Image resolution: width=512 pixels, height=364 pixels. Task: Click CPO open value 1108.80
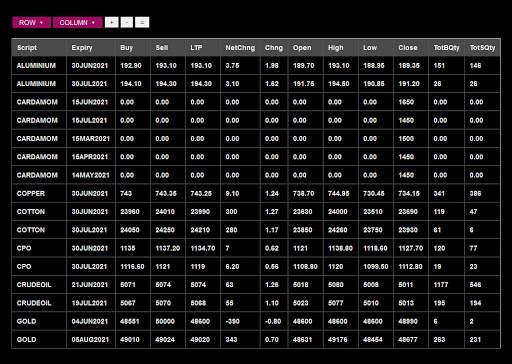click(x=305, y=267)
